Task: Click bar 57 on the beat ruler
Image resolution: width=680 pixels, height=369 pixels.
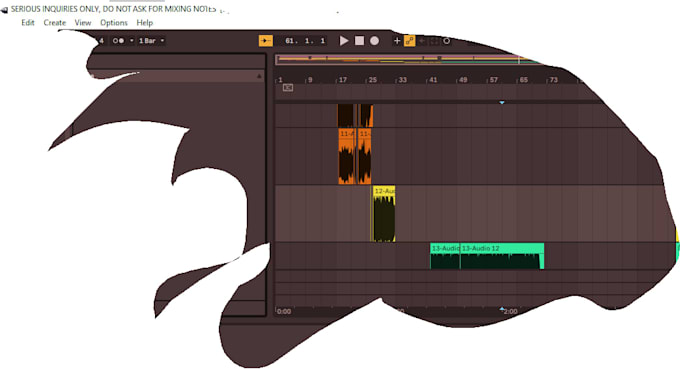Action: pos(494,80)
